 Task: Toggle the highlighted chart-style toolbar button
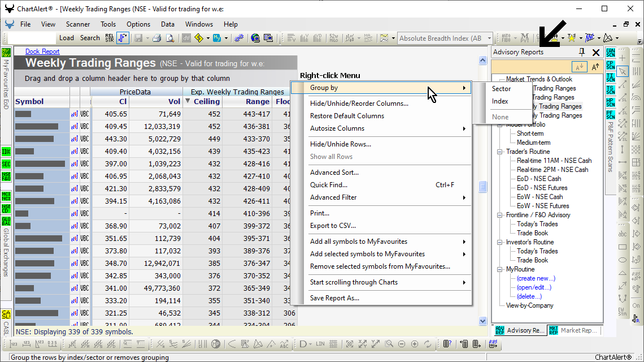(x=123, y=38)
